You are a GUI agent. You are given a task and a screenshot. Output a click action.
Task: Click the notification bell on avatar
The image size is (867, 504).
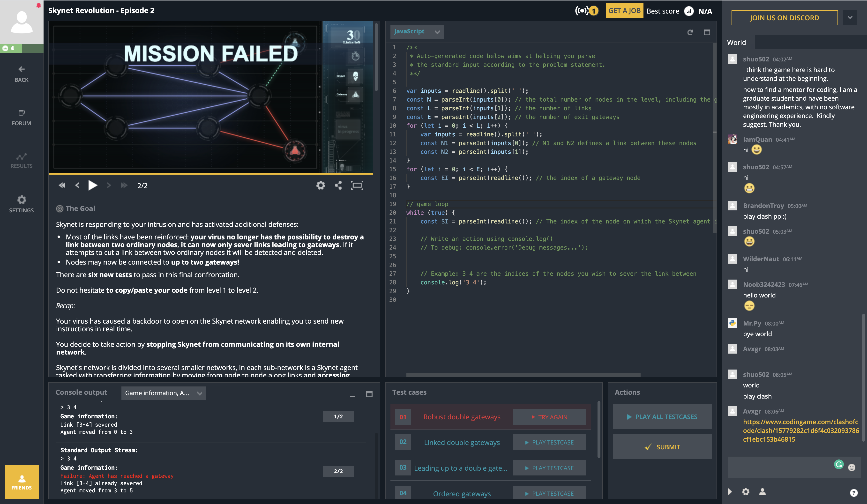coord(38,5)
